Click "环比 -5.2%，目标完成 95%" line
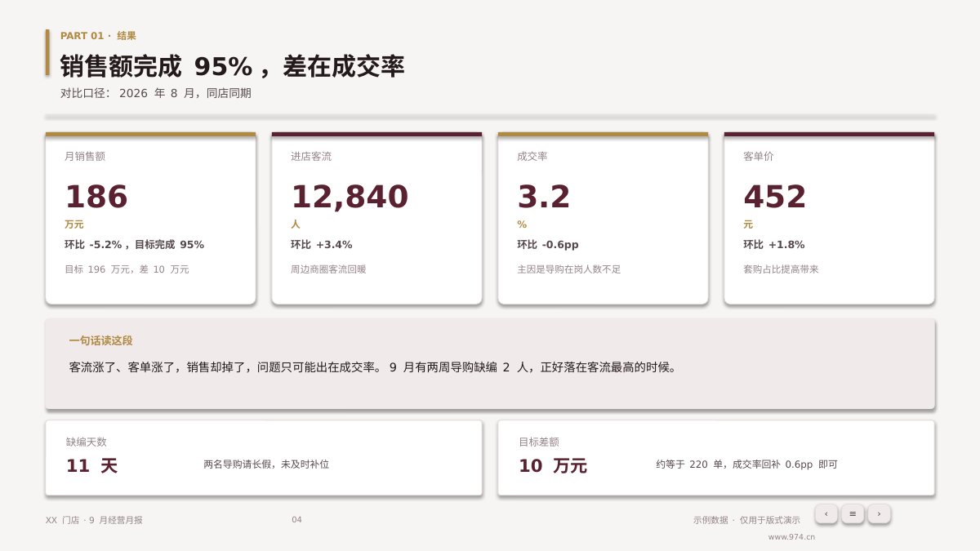This screenshot has height=551, width=980. tap(135, 245)
